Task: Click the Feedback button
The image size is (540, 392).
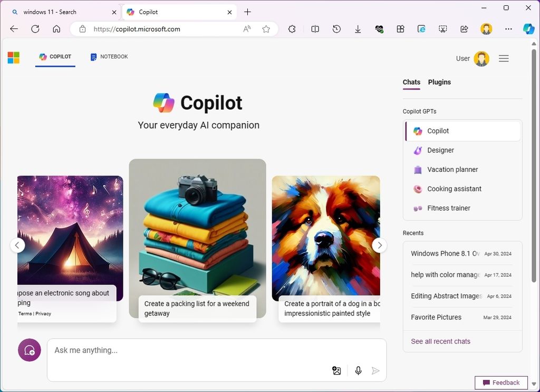Action: click(500, 383)
